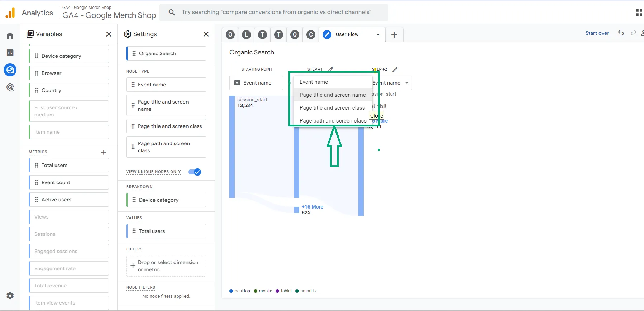Click the Start over link
The width and height of the screenshot is (644, 311).
pos(597,33)
